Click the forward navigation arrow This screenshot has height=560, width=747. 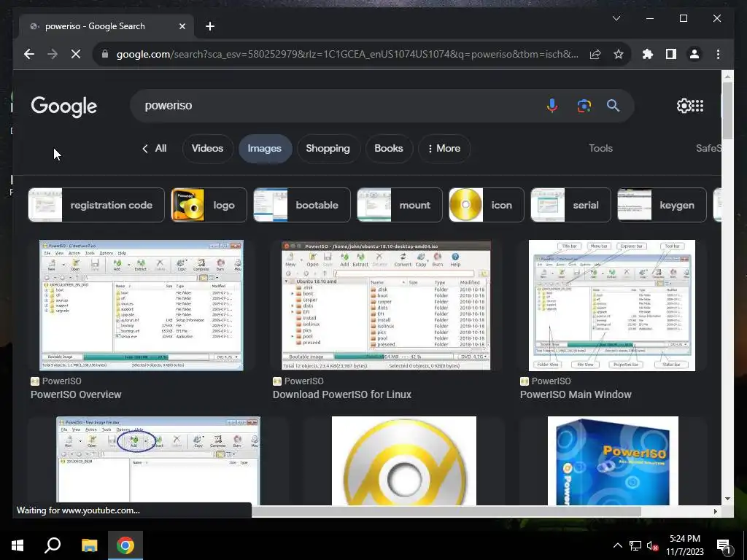[53, 54]
